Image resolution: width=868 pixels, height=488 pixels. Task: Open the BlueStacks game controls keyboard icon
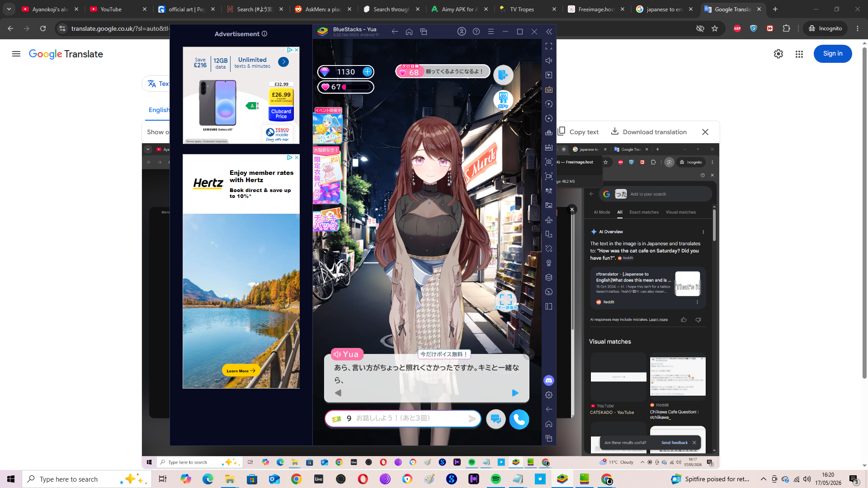coord(549,89)
